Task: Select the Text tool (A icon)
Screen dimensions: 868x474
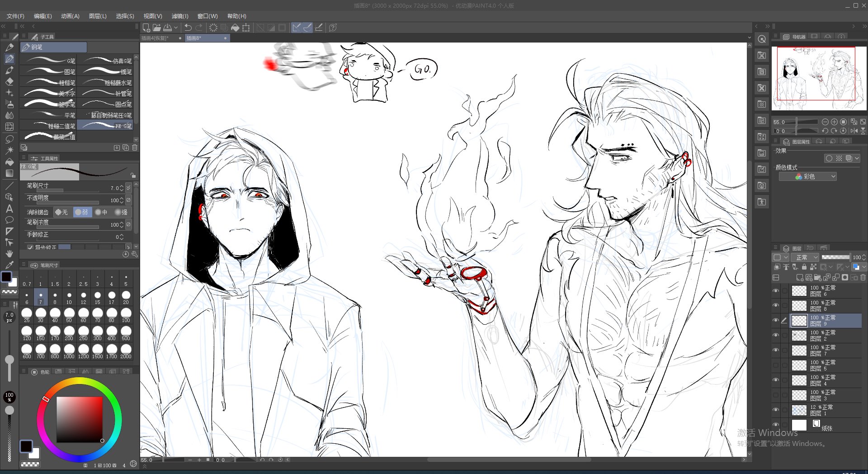Action: pyautogui.click(x=9, y=209)
